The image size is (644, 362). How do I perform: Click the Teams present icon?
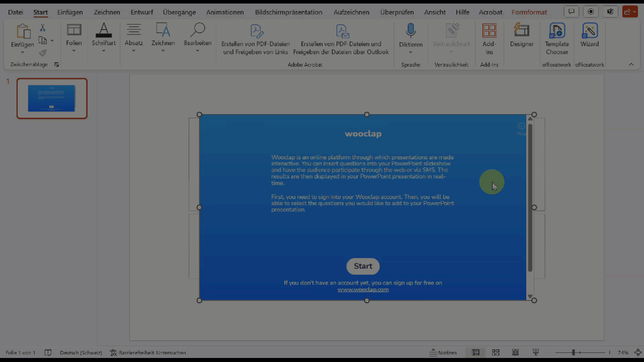point(610,12)
